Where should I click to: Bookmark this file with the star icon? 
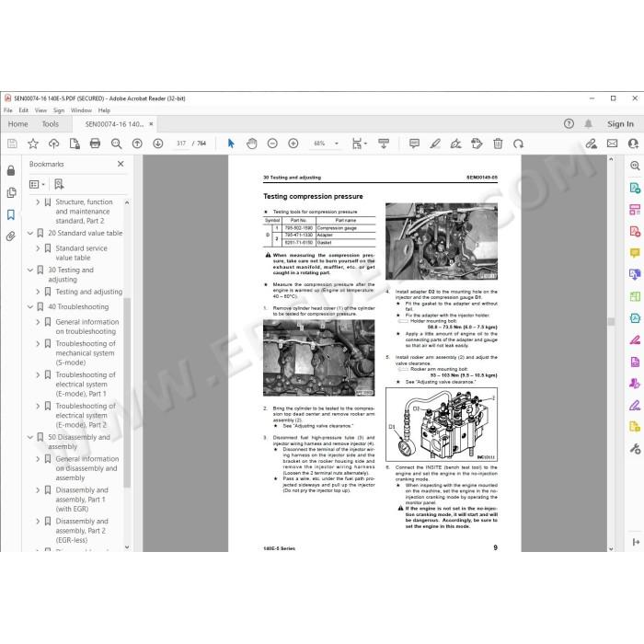33,144
